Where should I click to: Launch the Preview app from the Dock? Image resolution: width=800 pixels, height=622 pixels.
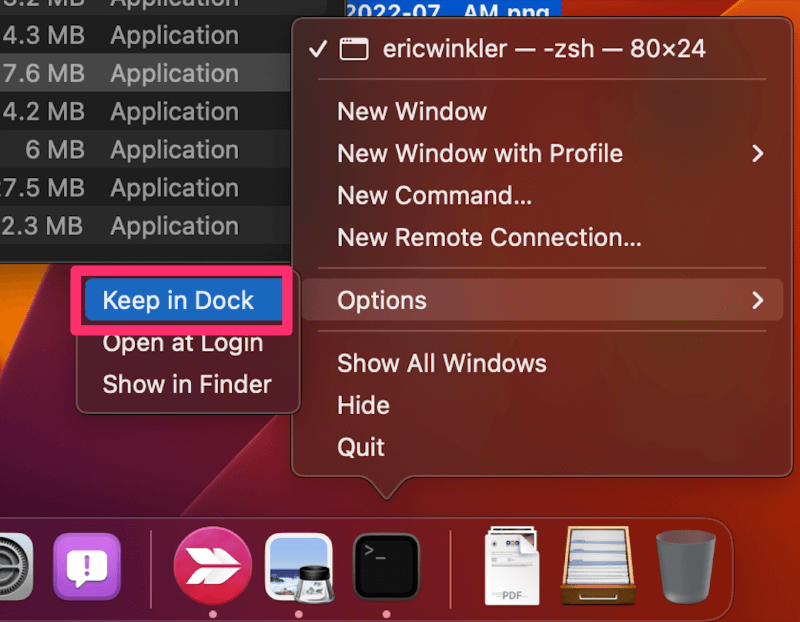click(299, 567)
